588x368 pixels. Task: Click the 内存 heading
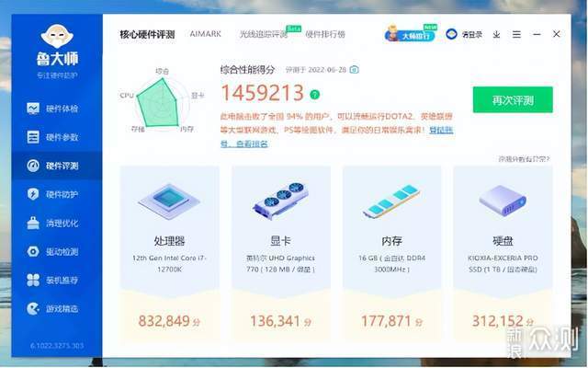click(x=392, y=241)
